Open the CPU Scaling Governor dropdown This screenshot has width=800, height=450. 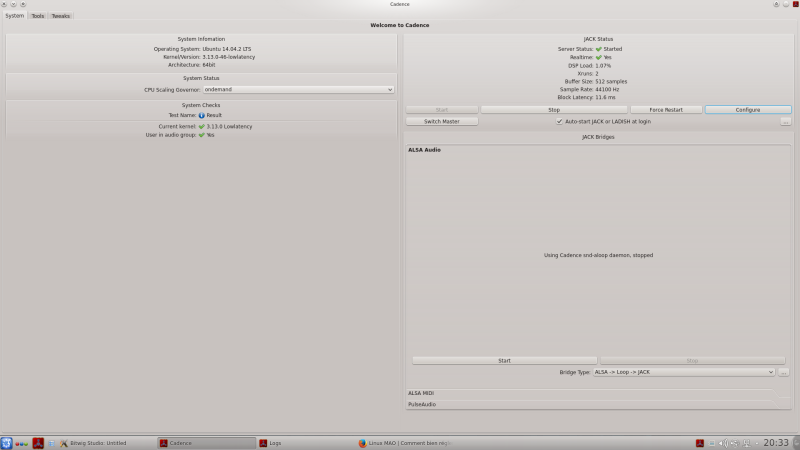pyautogui.click(x=298, y=89)
